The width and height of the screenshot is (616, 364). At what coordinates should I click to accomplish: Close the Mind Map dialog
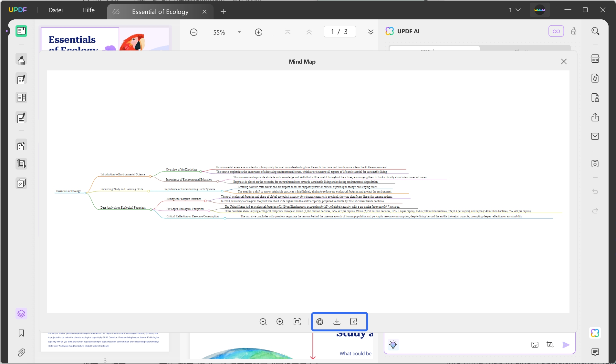click(x=564, y=61)
